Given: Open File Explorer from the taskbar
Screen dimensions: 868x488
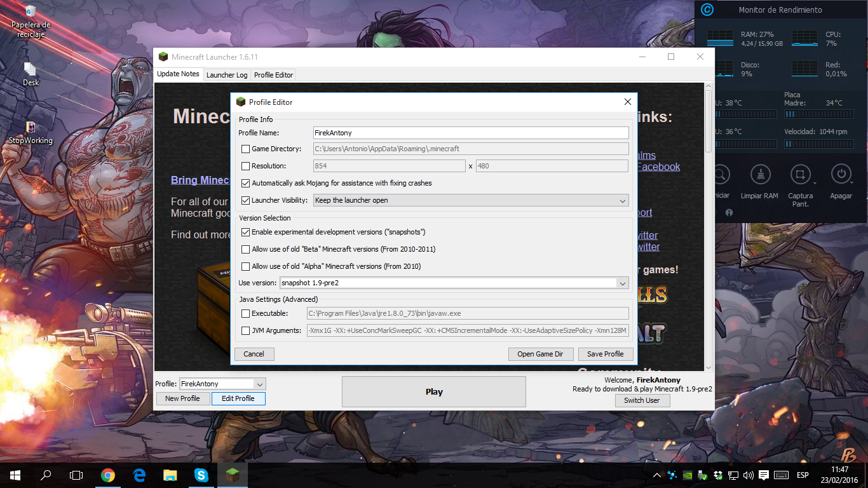Looking at the screenshot, I should [x=170, y=475].
